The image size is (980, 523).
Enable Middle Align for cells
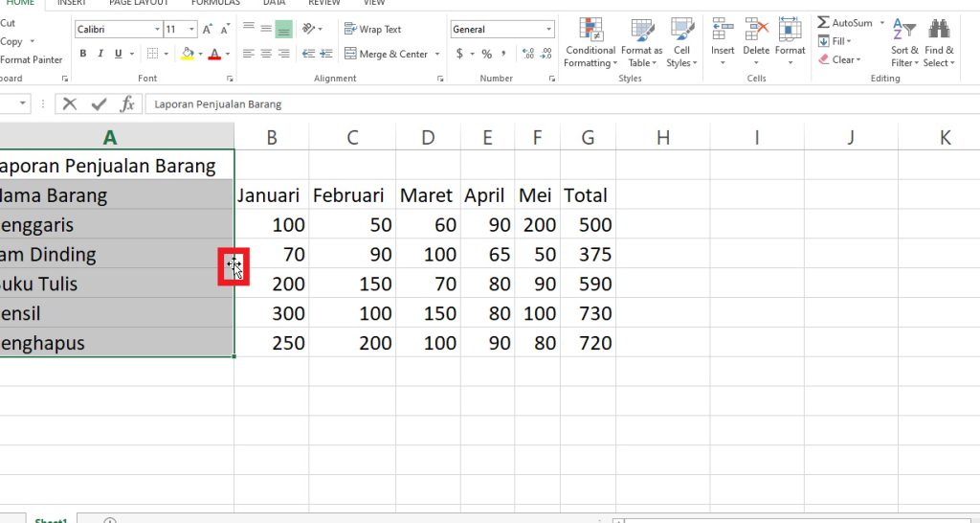pyautogui.click(x=266, y=29)
